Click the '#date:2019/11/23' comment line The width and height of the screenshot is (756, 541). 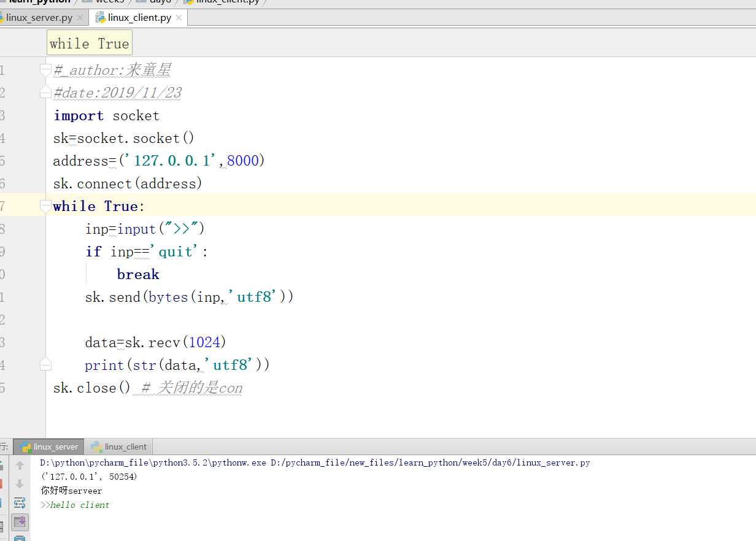pos(117,93)
